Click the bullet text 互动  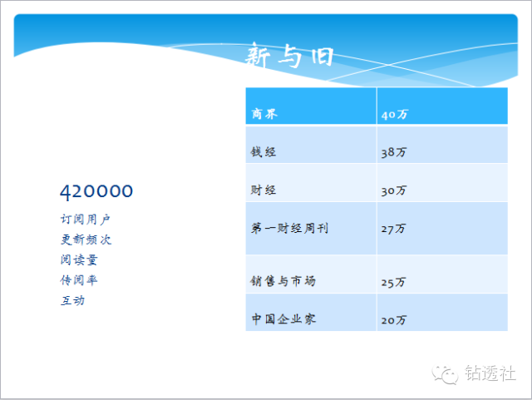point(72,300)
